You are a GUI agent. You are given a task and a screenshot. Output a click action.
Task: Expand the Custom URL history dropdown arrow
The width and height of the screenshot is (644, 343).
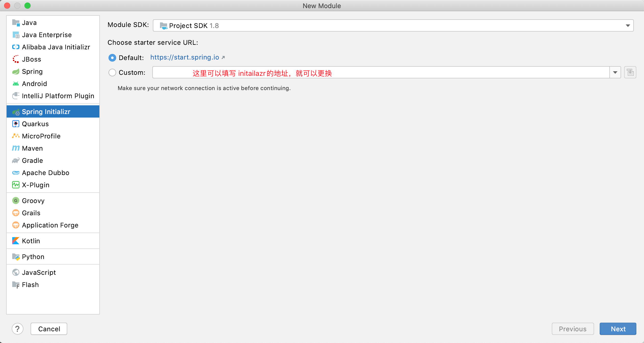click(615, 73)
